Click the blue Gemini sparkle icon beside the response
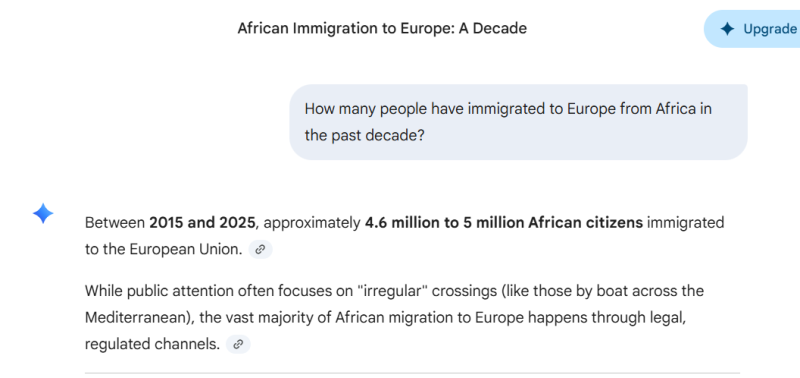 pyautogui.click(x=43, y=213)
